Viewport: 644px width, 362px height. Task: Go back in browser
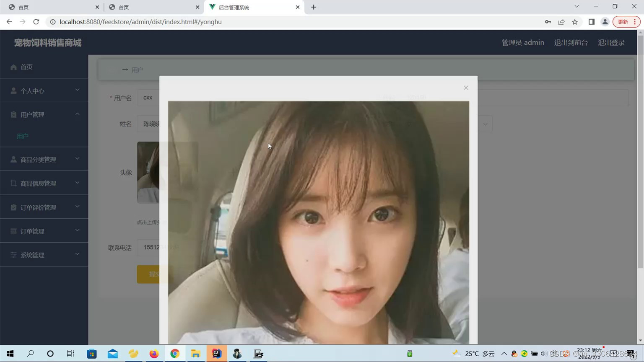tap(9, 22)
